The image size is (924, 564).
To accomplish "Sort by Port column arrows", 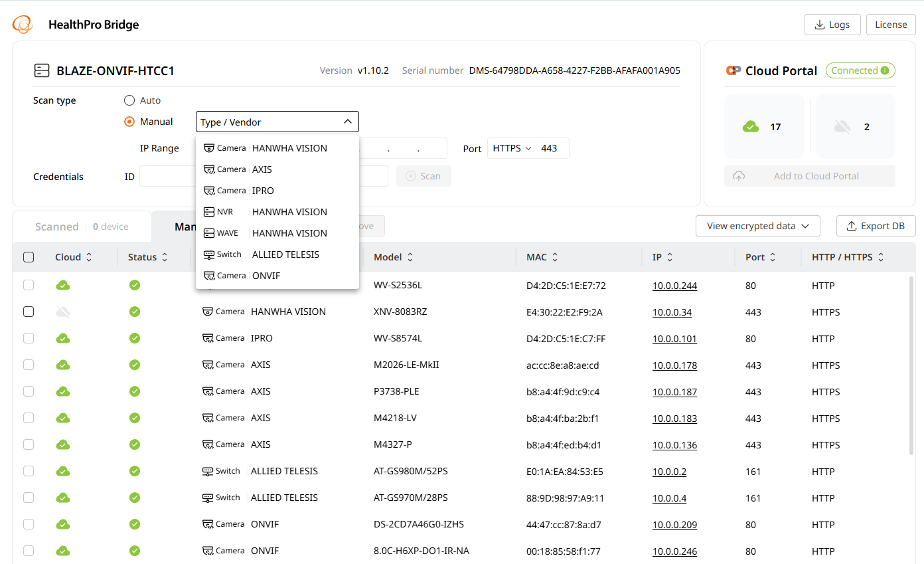I will (x=773, y=257).
